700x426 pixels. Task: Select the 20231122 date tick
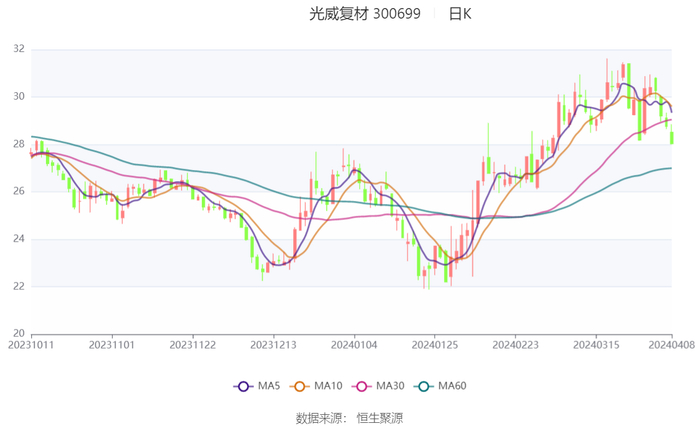point(192,345)
